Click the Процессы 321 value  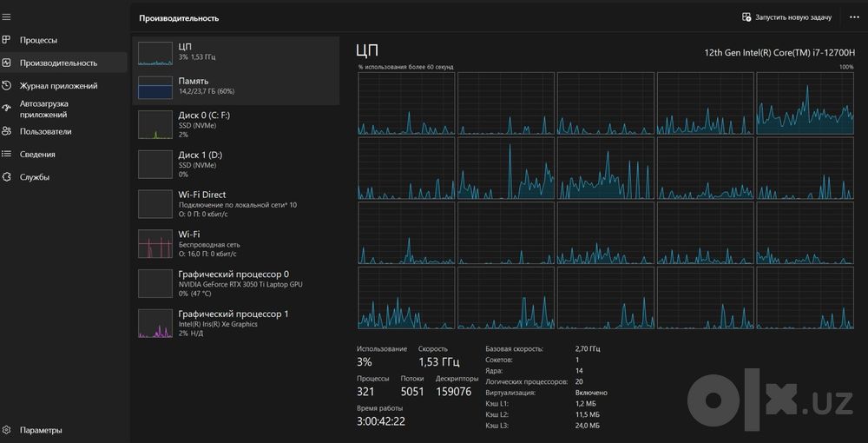pyautogui.click(x=365, y=392)
